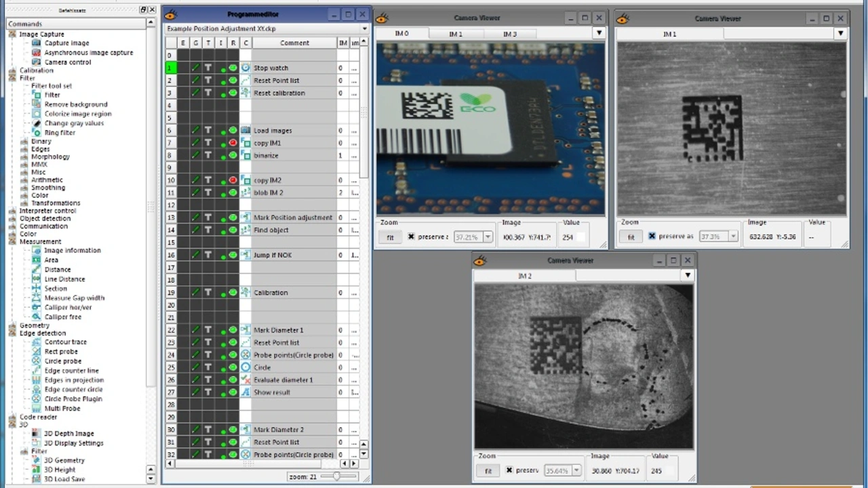Select the Area measurement icon

click(x=37, y=260)
